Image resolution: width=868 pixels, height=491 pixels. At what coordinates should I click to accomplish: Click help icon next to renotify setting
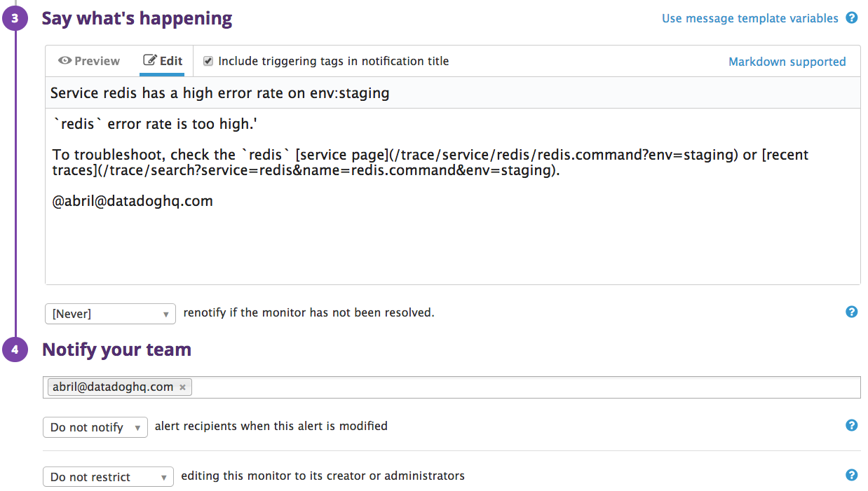pyautogui.click(x=852, y=312)
